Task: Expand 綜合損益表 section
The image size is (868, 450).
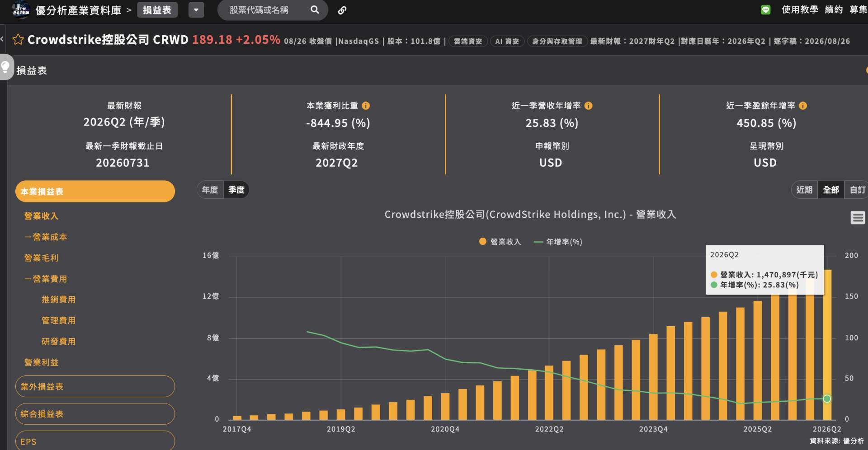Action: [95, 413]
